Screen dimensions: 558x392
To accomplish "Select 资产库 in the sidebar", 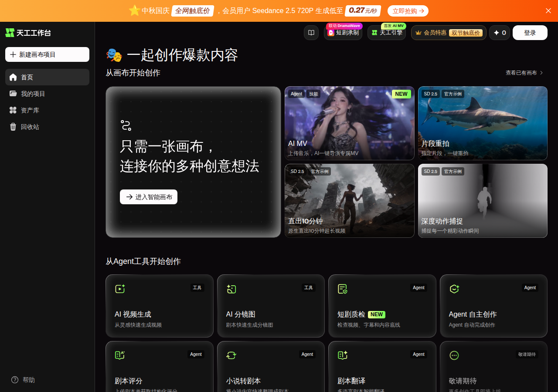I will tap(47, 110).
